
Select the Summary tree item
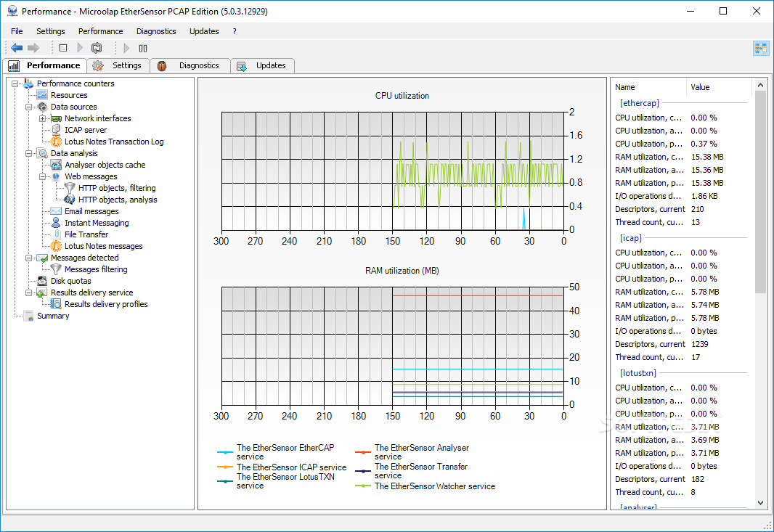tap(53, 316)
